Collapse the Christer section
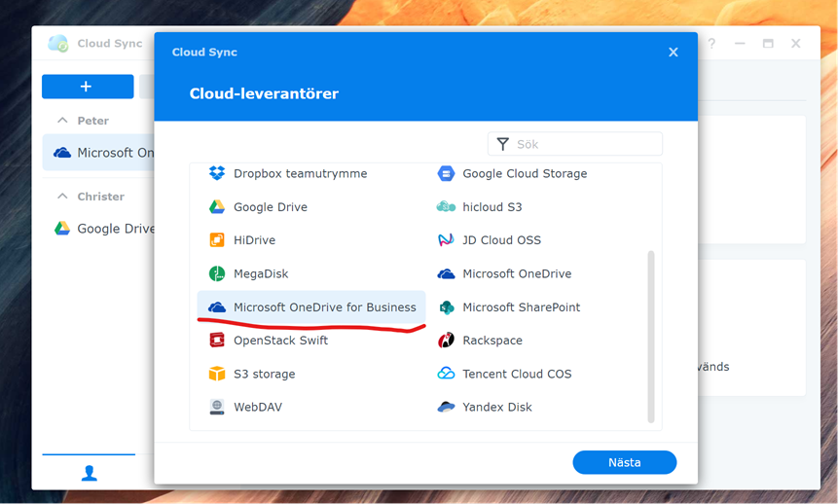 pos(62,197)
